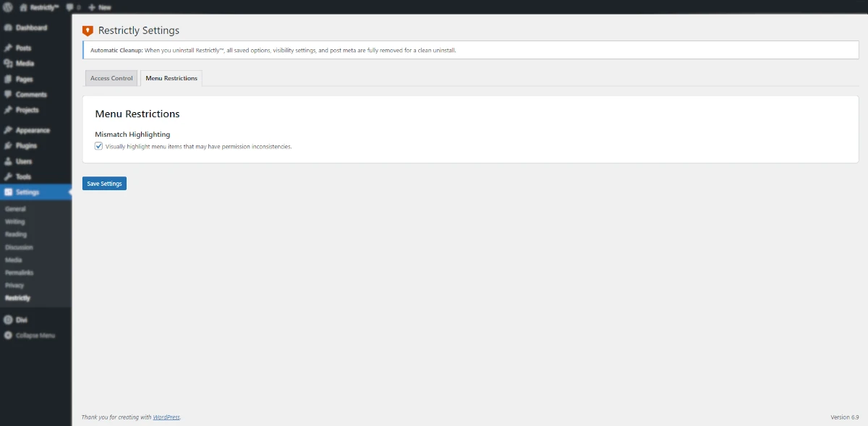
Task: Open the Tools menu item
Action: (x=23, y=176)
